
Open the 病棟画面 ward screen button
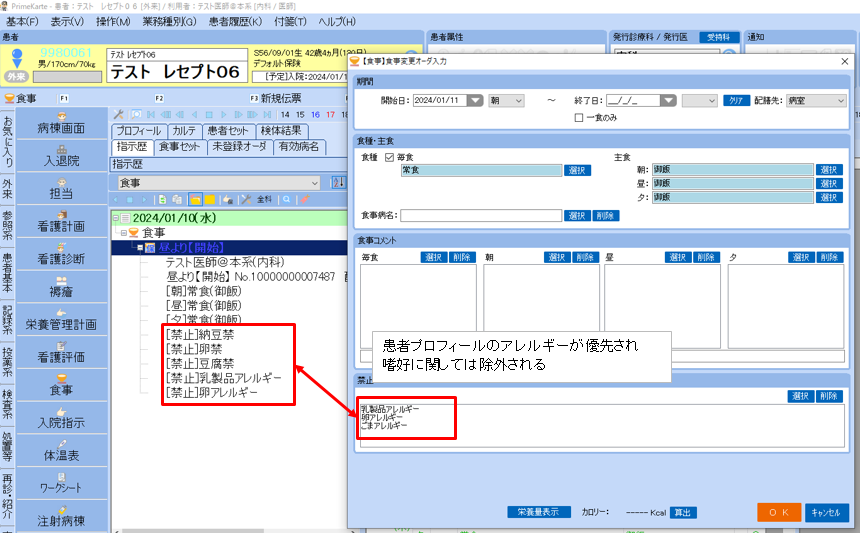coord(61,123)
